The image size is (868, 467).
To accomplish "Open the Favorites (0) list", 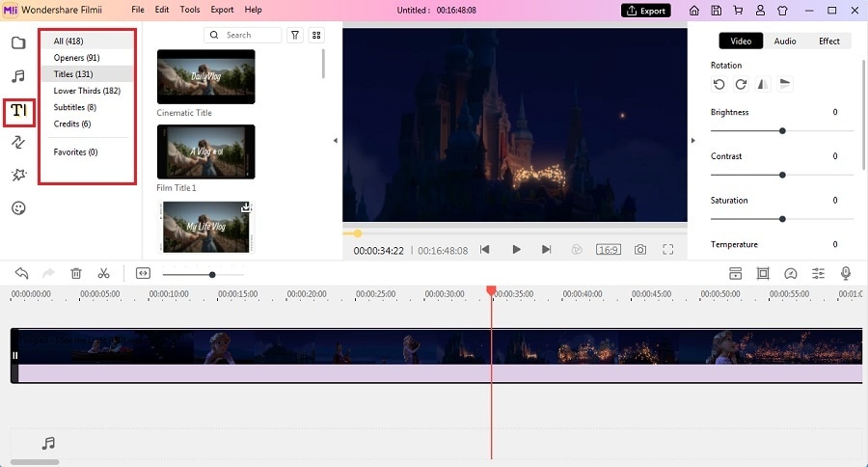I will coord(88,151).
